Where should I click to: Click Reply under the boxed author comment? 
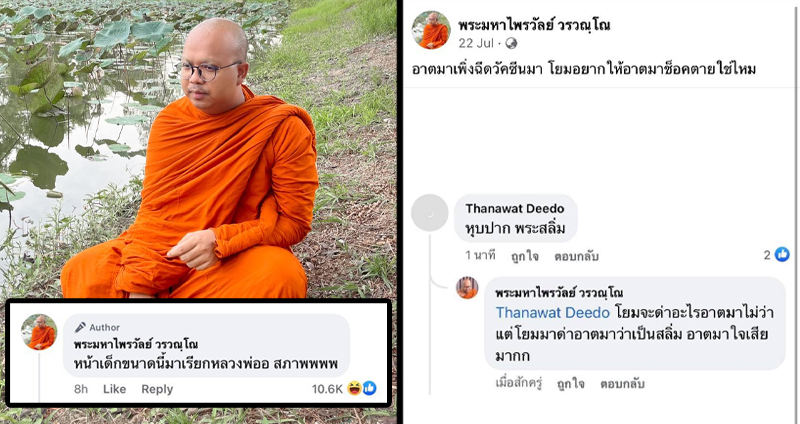[157, 389]
